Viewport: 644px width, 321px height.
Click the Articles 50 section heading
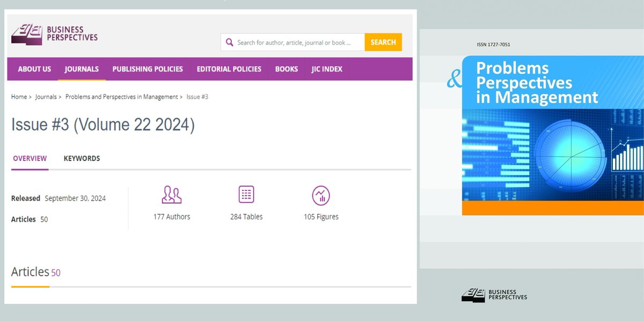coord(36,272)
